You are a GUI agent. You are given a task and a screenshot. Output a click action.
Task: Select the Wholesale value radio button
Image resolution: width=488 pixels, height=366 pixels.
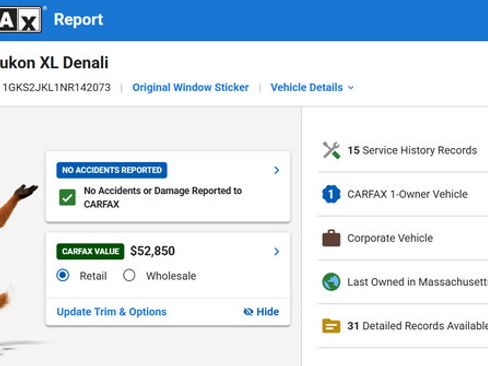129,275
